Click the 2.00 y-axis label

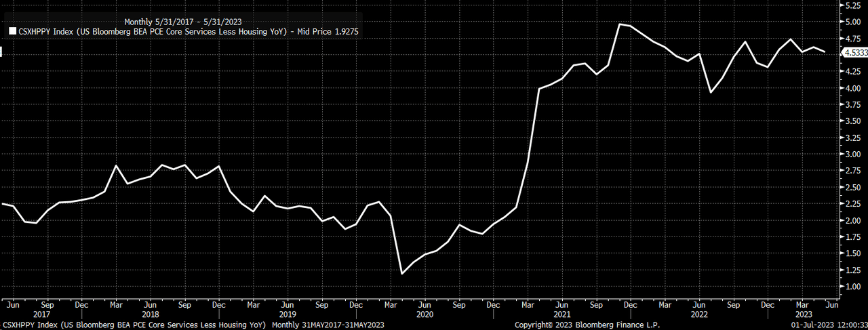pos(852,220)
